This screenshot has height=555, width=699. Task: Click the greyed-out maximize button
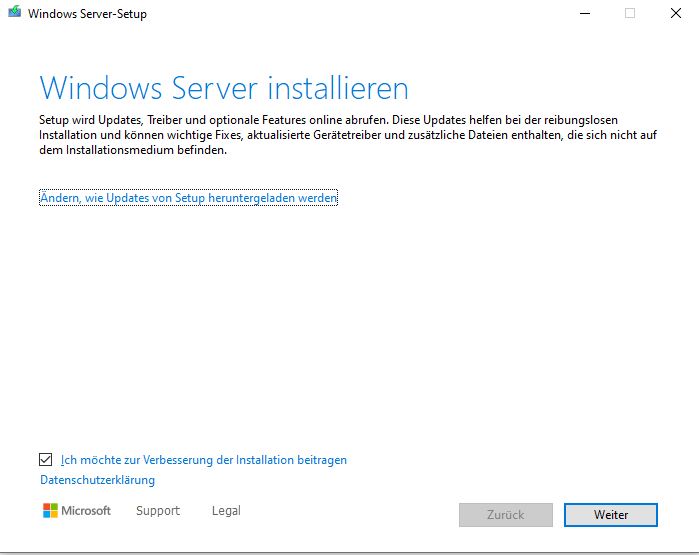tap(630, 14)
